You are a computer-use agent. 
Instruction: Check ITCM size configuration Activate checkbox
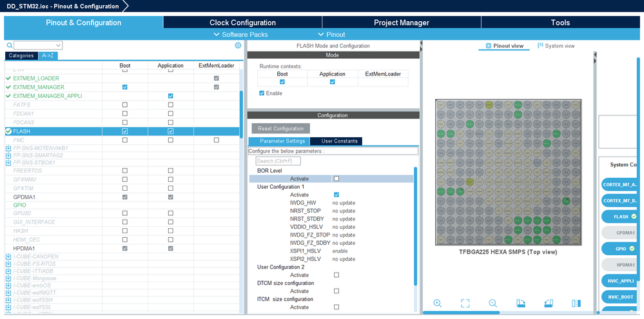tap(337, 307)
